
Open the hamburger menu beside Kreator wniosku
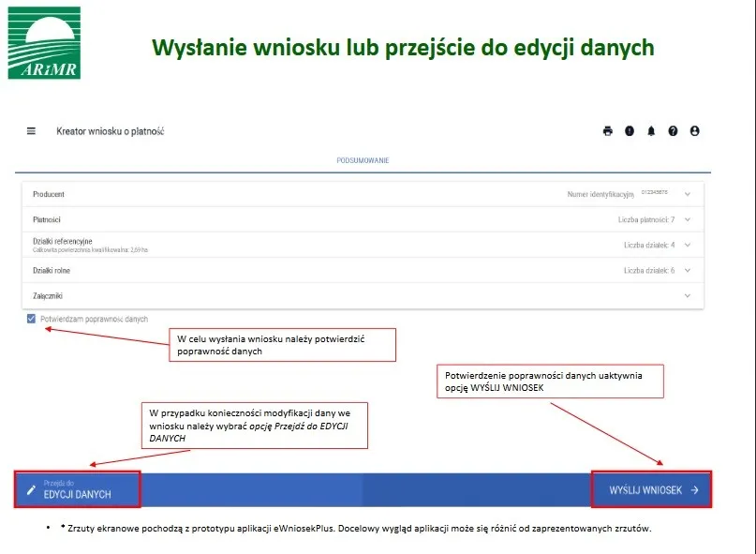pyautogui.click(x=31, y=131)
